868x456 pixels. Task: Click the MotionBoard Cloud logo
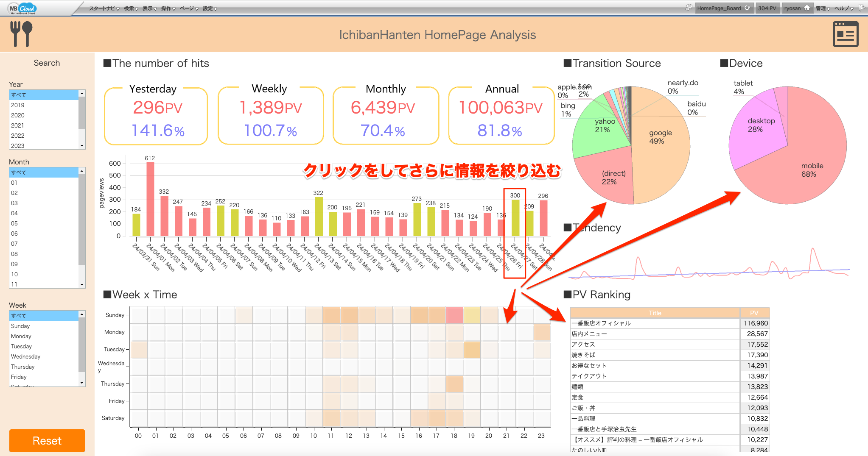click(x=22, y=8)
